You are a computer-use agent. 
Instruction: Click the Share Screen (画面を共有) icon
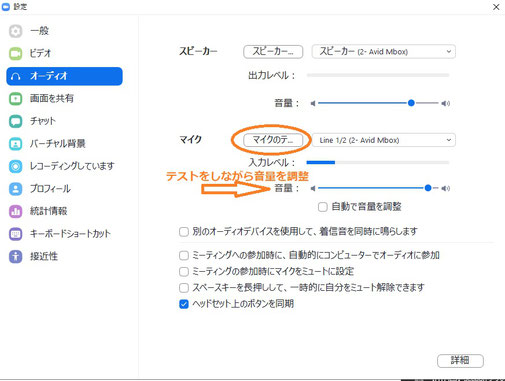pos(15,99)
